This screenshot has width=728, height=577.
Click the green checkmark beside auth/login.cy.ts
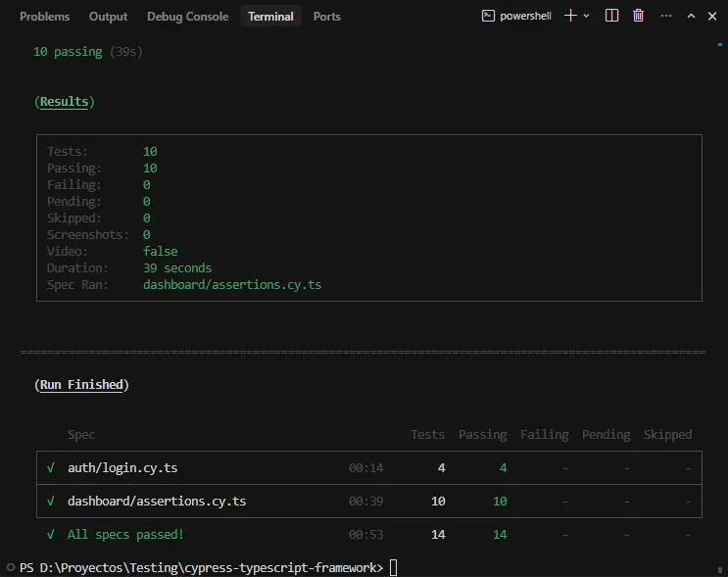[x=51, y=468]
